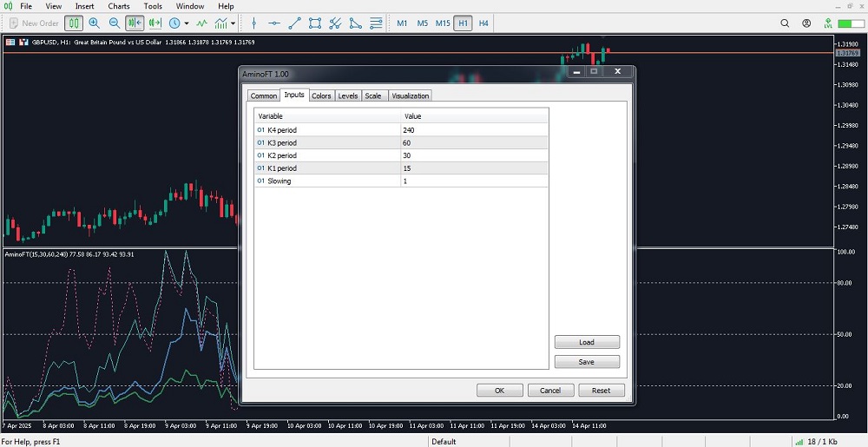Screen dimensions: 868x447
Task: Click the Reset button
Action: 601,391
